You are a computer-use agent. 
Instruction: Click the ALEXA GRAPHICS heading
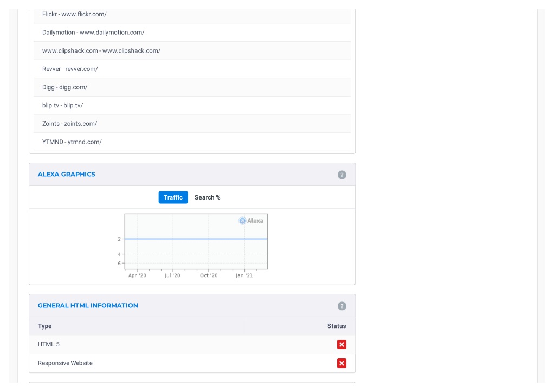67,174
